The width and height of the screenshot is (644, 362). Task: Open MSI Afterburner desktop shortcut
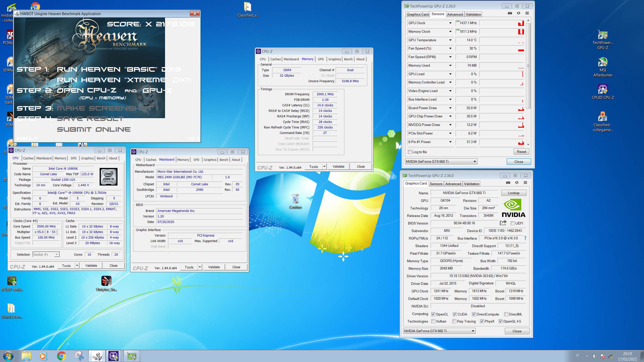(x=603, y=67)
